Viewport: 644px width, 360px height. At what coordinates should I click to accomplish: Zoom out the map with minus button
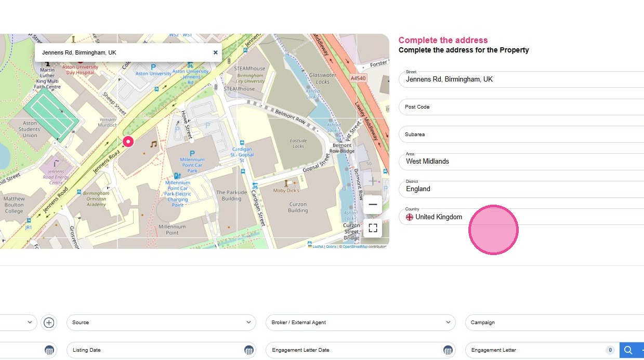tap(373, 205)
